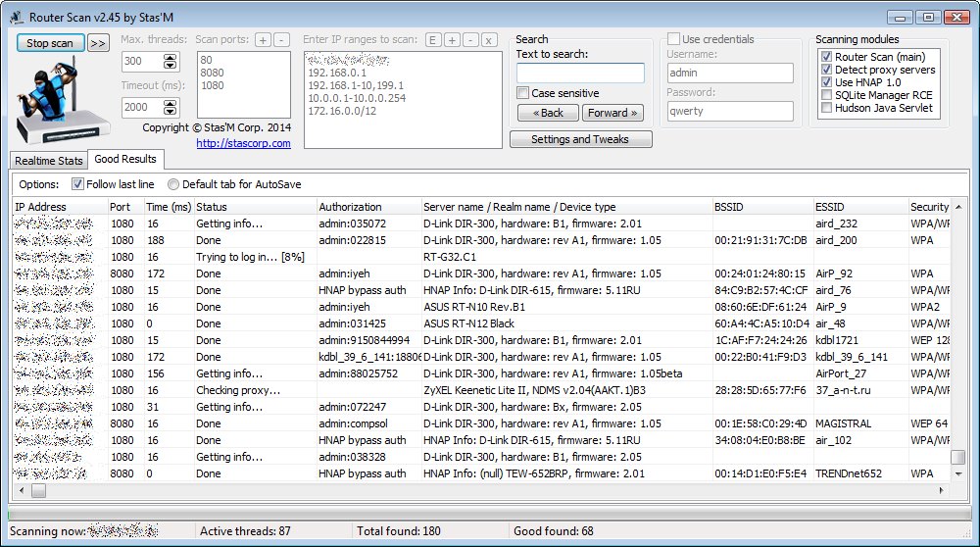Image resolution: width=980 pixels, height=547 pixels.
Task: Sort by the BSSID column header
Action: (x=762, y=207)
